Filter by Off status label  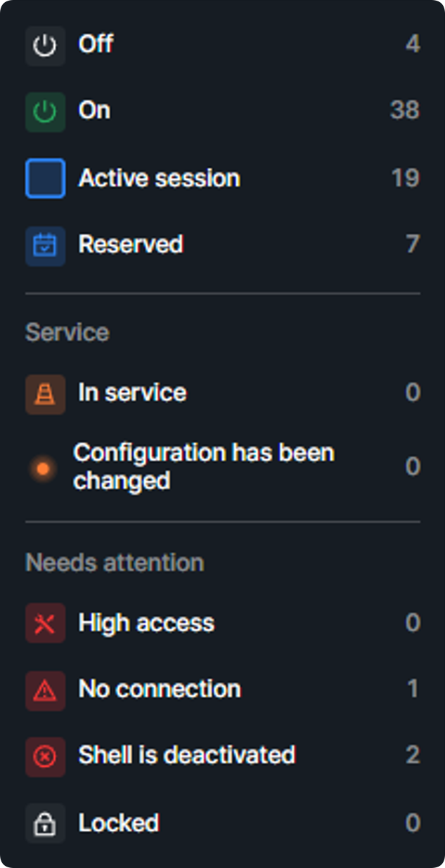click(x=96, y=44)
